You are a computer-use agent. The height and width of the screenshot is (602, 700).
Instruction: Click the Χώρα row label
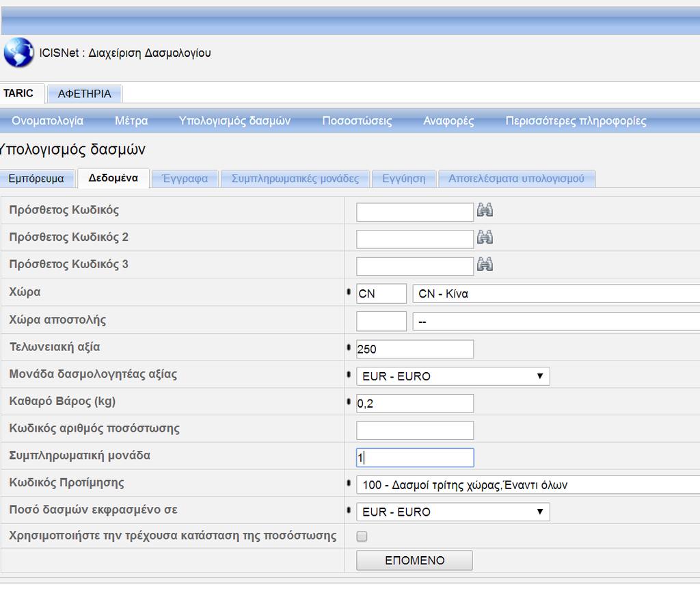click(25, 292)
